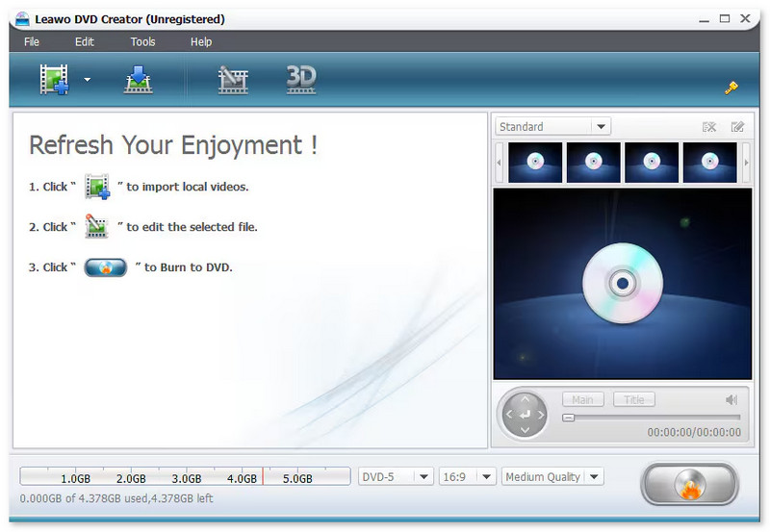Select the third disc menu template thumbnail
Viewport: 770px width, 532px height.
[652, 163]
